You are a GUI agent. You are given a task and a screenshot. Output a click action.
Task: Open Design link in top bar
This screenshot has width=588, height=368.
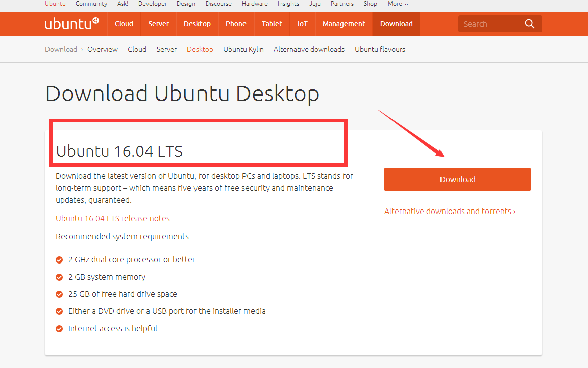click(186, 4)
